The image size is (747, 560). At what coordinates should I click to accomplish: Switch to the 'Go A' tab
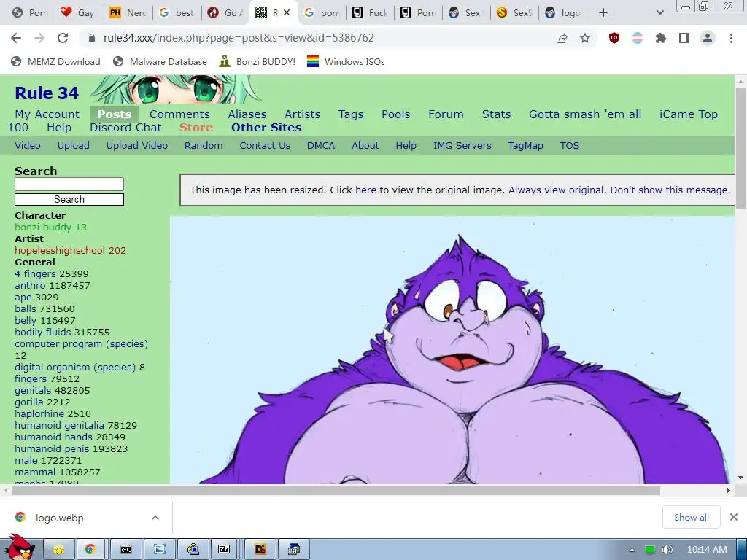click(x=226, y=13)
